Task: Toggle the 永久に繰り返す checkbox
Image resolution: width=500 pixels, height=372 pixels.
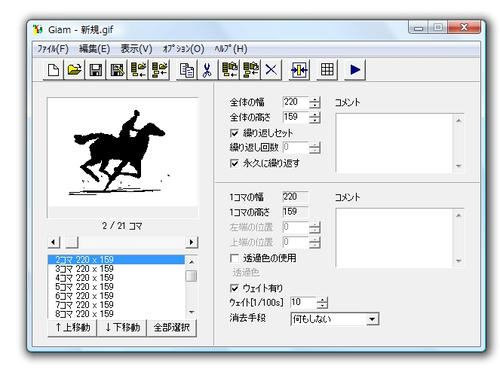Action: pyautogui.click(x=234, y=163)
